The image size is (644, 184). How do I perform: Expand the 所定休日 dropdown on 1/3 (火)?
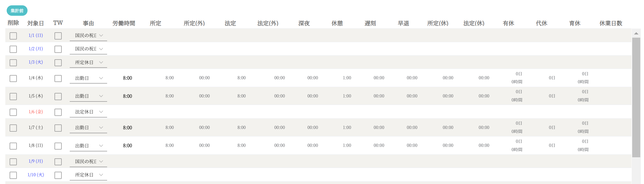pyautogui.click(x=88, y=62)
